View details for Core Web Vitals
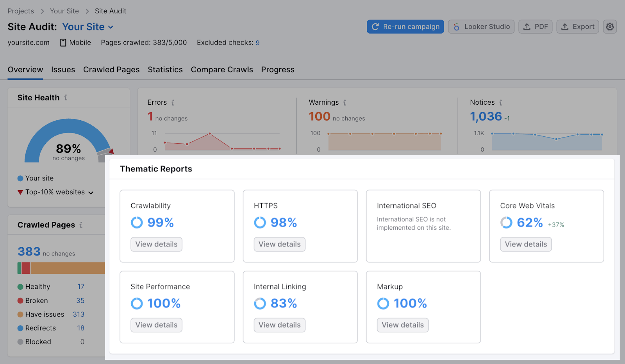This screenshot has width=625, height=364. click(526, 244)
